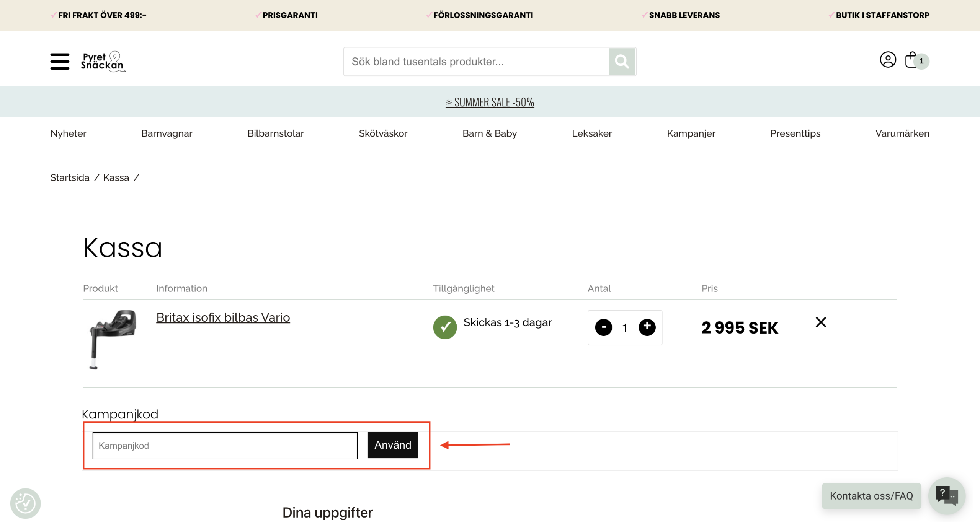Open the shopping bag cart
The height and width of the screenshot is (529, 980).
click(911, 60)
